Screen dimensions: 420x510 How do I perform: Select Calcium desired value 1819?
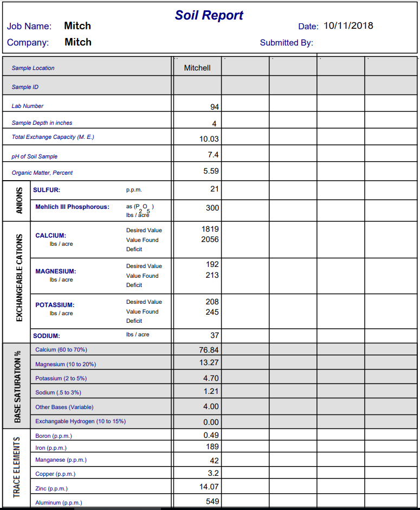pyautogui.click(x=210, y=229)
